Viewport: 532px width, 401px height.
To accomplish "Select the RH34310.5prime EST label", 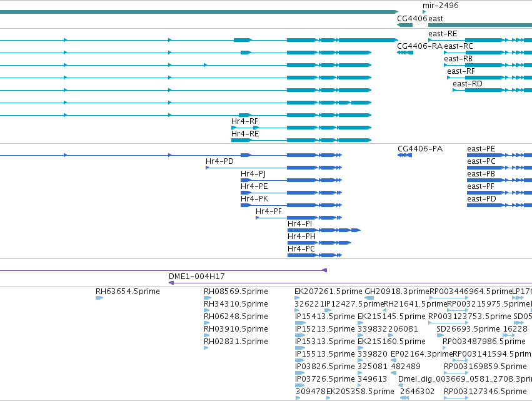I will 236,304.
